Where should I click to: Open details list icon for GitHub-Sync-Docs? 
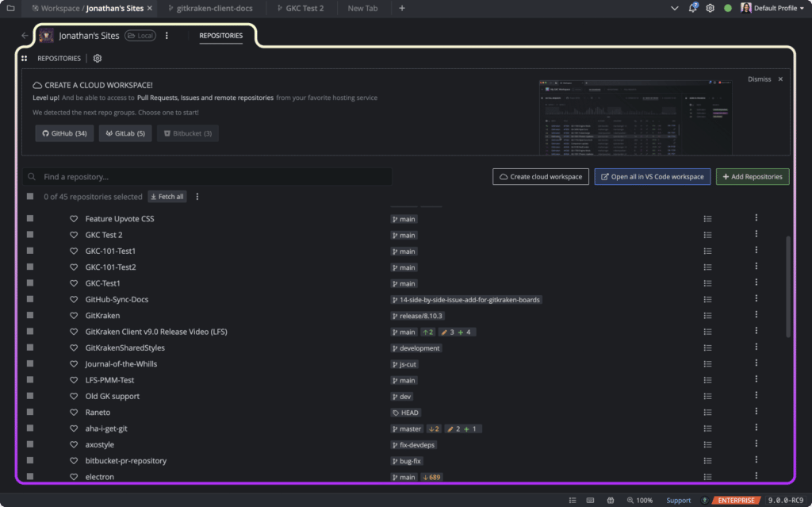(707, 300)
